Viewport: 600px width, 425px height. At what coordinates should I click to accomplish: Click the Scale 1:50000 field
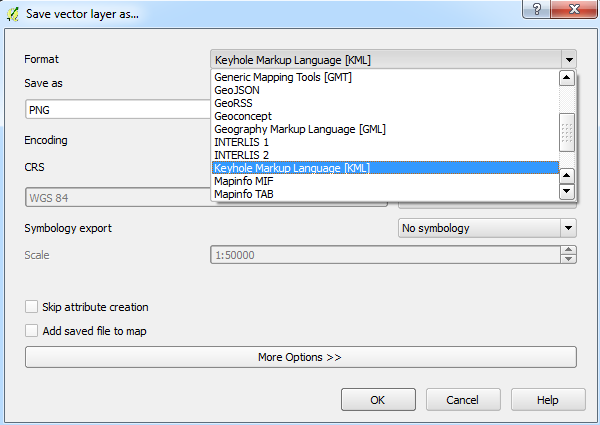pyautogui.click(x=386, y=255)
